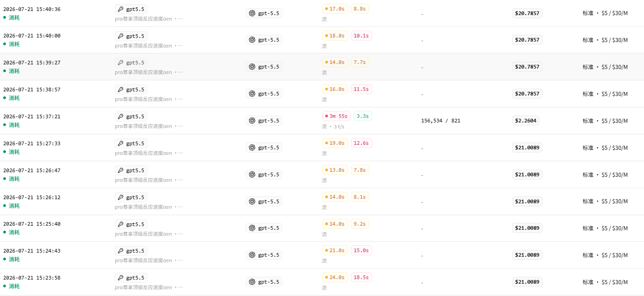Select the $2.2604 cost badge

tap(526, 121)
